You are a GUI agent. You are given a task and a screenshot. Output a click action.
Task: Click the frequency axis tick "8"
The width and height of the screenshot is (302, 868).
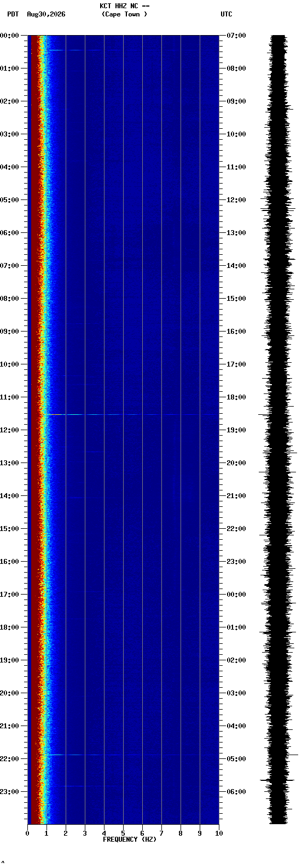click(181, 833)
